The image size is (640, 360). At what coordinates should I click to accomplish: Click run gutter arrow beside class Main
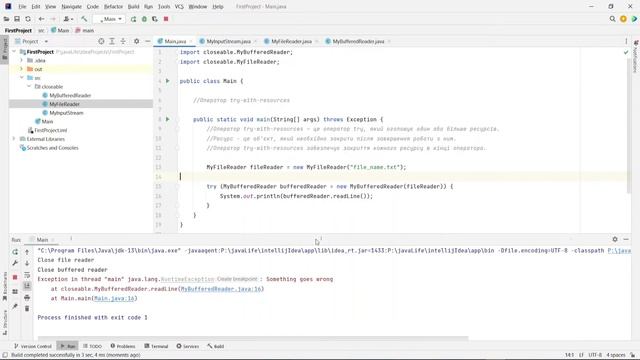point(167,81)
